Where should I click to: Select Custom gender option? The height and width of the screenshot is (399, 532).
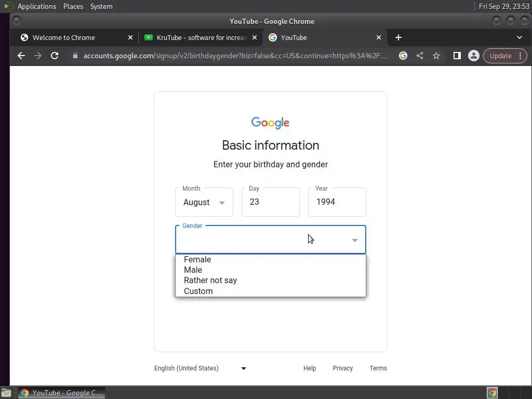270,291
